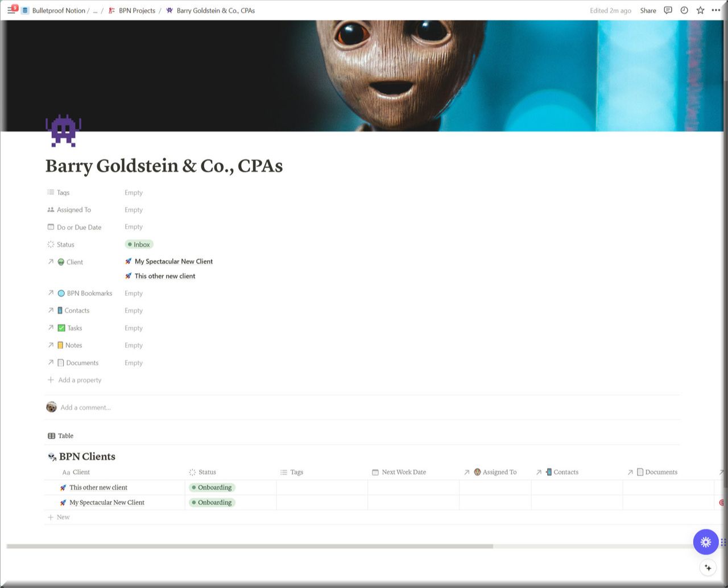Click the Tags page property list icon
Viewport: 728px width, 588px height.
[x=51, y=192]
